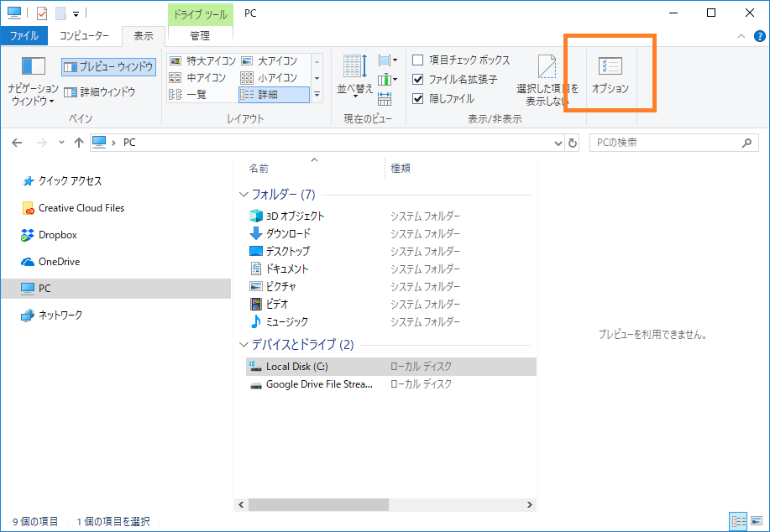This screenshot has width=770, height=532.
Task: Uncheck 隠しファイル checkbox
Action: 418,98
